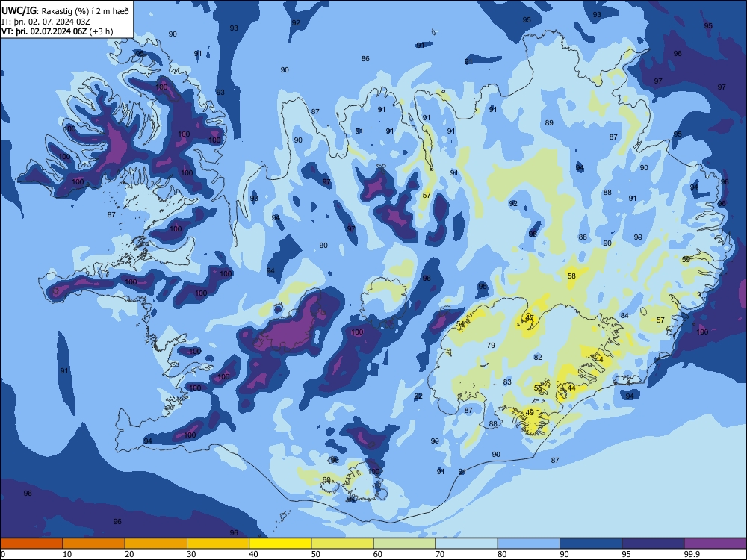
Task: Click the map value '60' on the south coast
Action: [x=327, y=480]
